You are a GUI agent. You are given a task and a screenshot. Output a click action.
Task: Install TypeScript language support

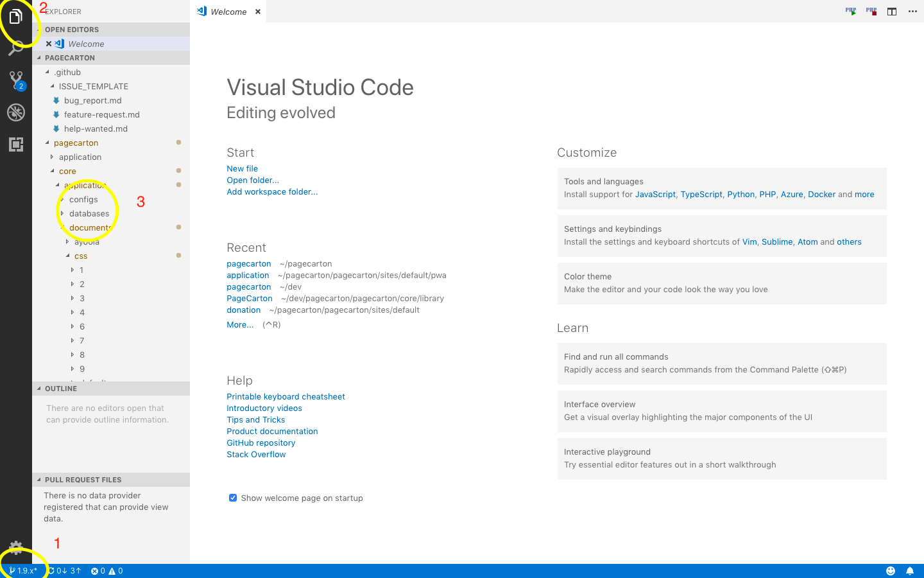[x=701, y=194]
